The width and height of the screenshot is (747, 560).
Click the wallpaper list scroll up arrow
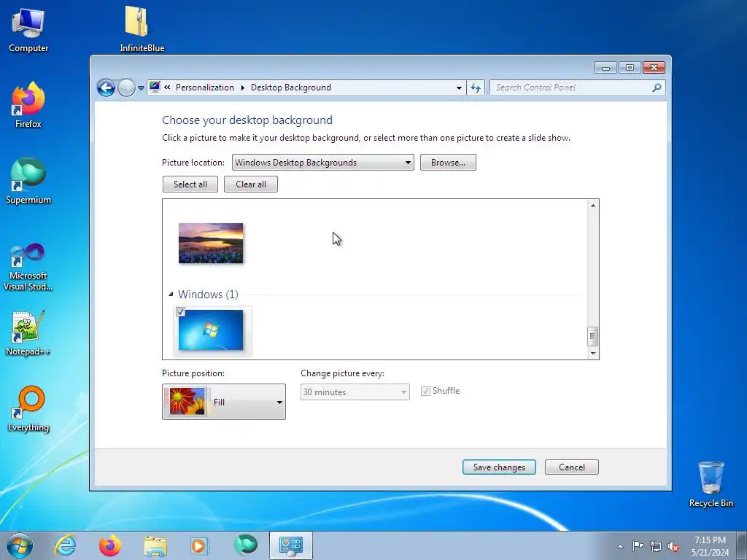click(x=592, y=206)
